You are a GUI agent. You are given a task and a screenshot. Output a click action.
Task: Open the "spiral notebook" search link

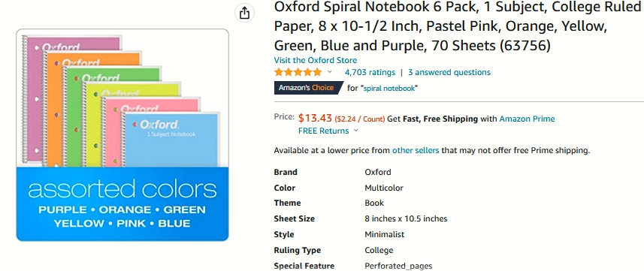(389, 89)
